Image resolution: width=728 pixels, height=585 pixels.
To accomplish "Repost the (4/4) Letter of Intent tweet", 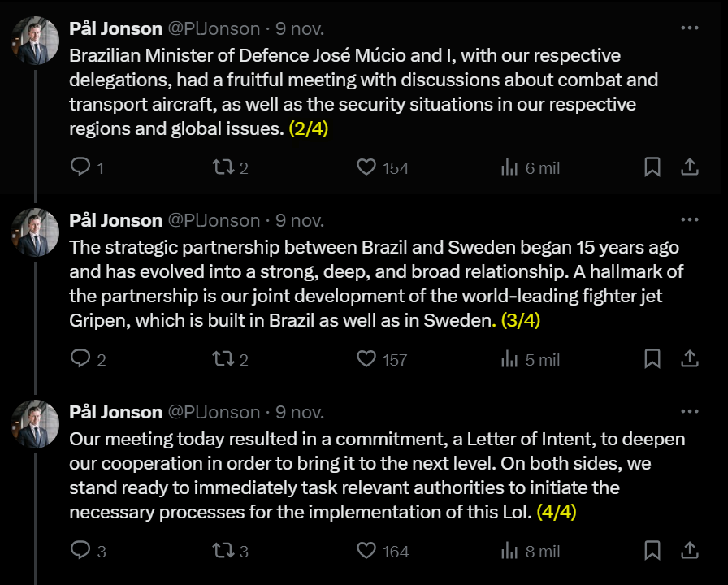I will (223, 551).
